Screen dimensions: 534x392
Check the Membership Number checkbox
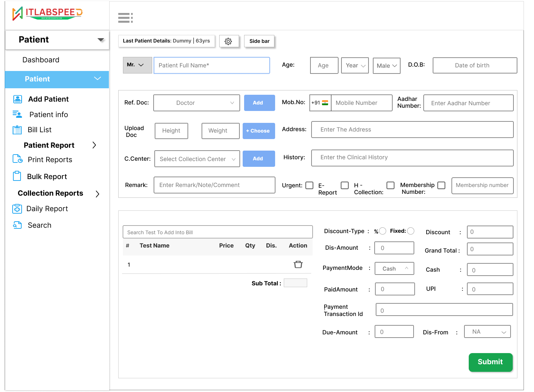click(x=441, y=185)
